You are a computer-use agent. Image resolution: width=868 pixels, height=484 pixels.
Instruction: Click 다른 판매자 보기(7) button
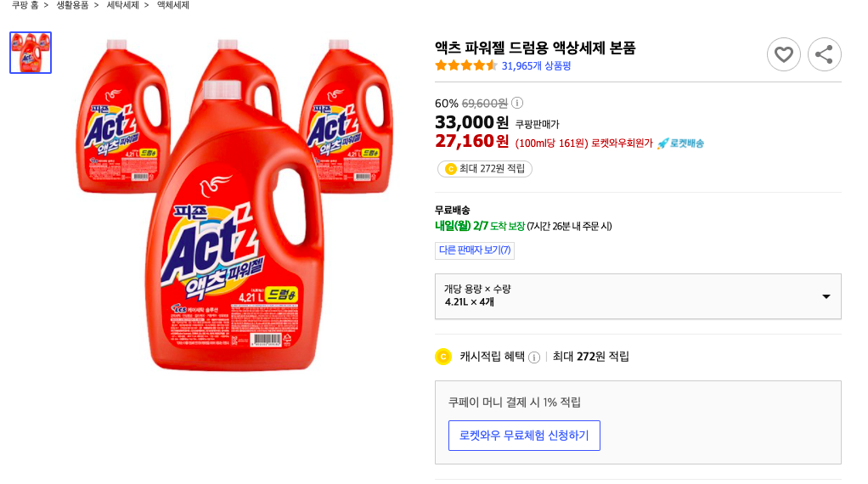[x=474, y=250]
